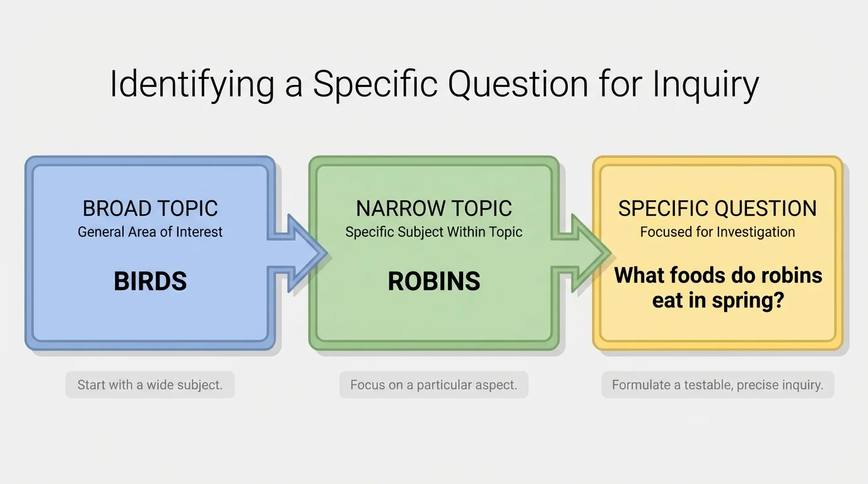Screen dimensions: 868x484
Task: Select the NARROW TOPIC heading
Action: point(434,209)
